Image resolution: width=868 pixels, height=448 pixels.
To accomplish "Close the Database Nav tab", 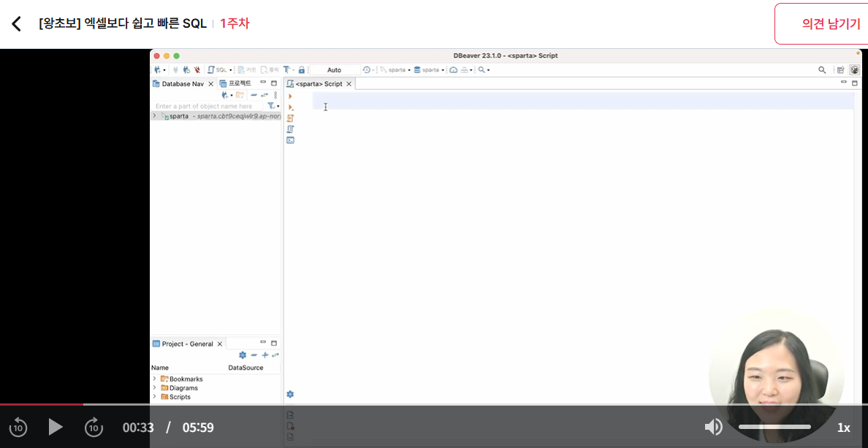I will click(x=210, y=83).
